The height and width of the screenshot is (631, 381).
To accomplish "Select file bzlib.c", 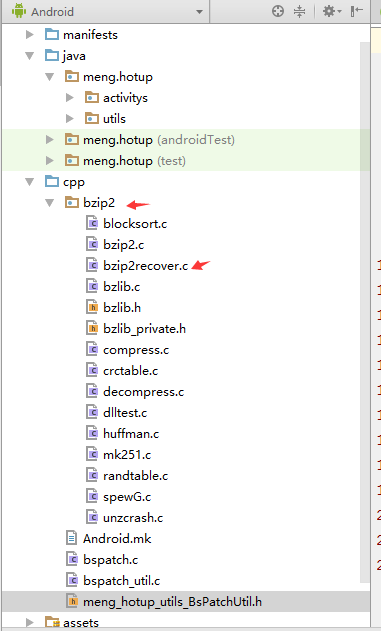I will (122, 287).
